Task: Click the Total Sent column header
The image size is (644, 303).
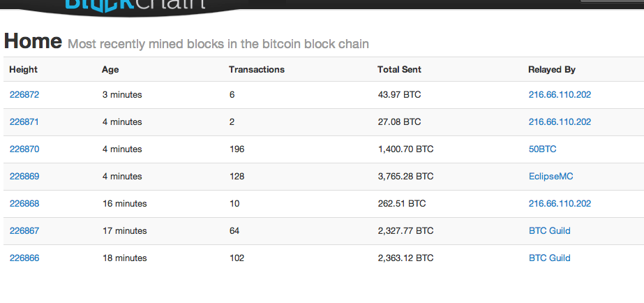Action: point(399,70)
